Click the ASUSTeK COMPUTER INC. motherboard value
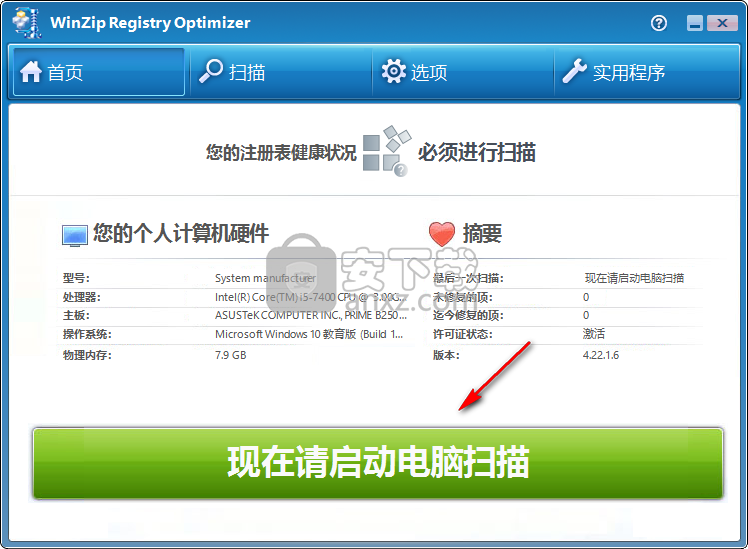Screen dimensions: 748x549 311,315
